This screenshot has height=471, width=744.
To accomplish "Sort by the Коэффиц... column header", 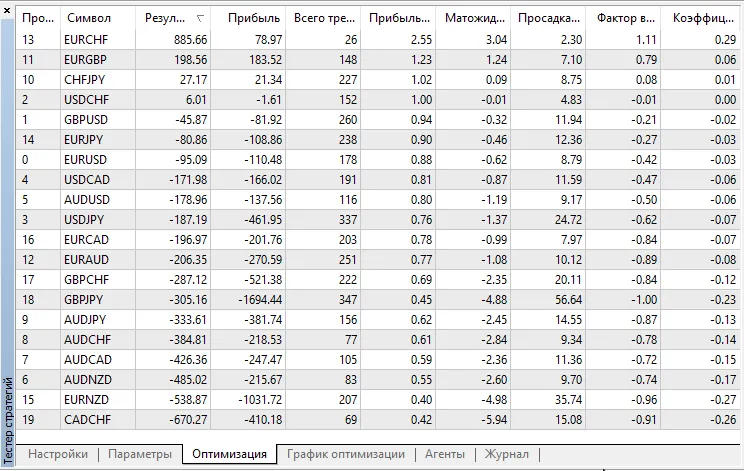I will click(701, 18).
